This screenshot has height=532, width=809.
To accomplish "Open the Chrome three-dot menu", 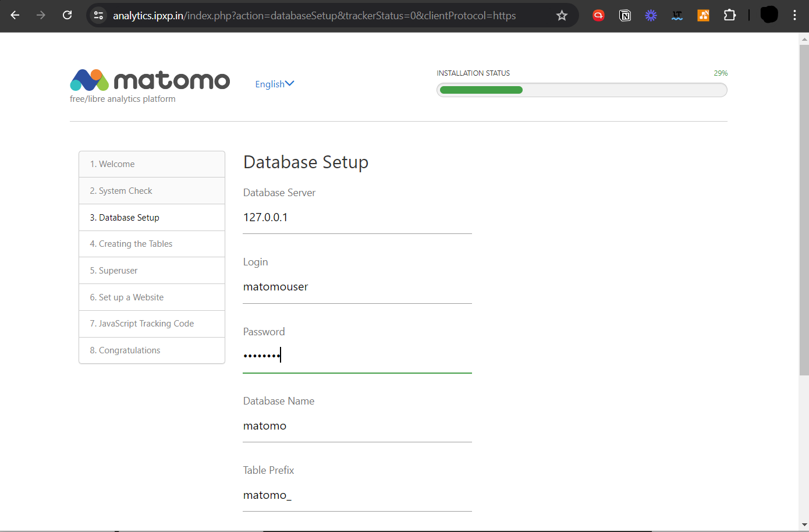I will click(x=794, y=16).
